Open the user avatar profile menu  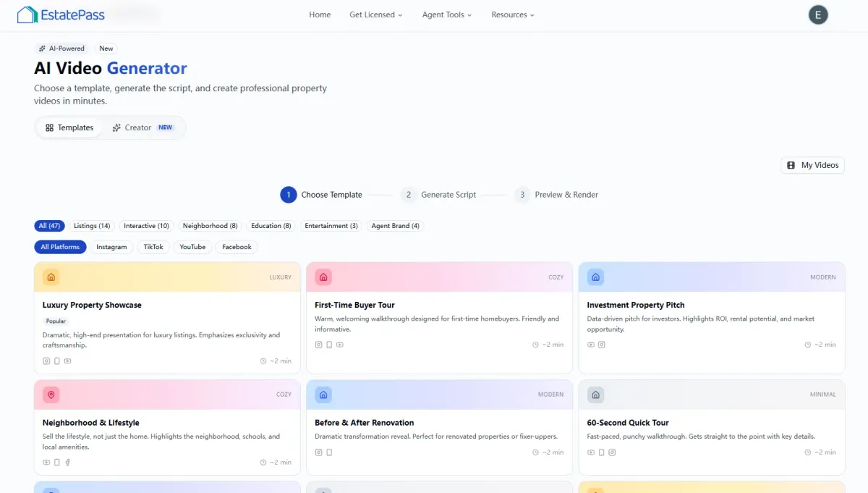pyautogui.click(x=818, y=14)
